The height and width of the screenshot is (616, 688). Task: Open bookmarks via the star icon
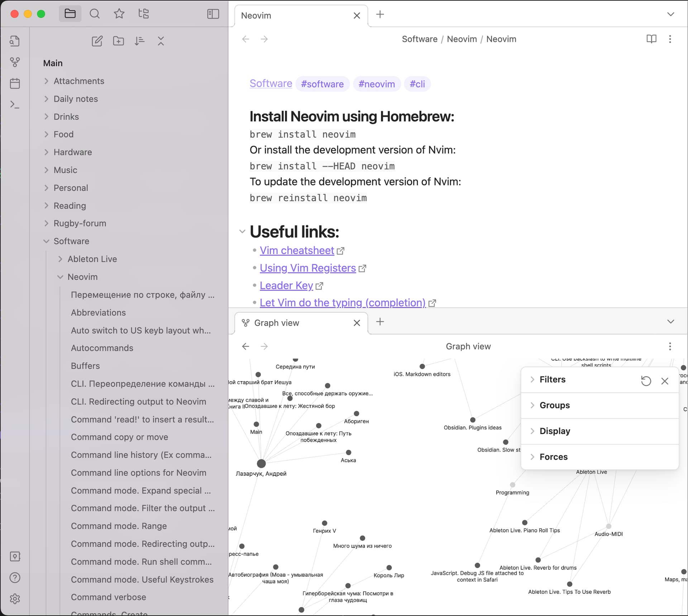tap(119, 14)
